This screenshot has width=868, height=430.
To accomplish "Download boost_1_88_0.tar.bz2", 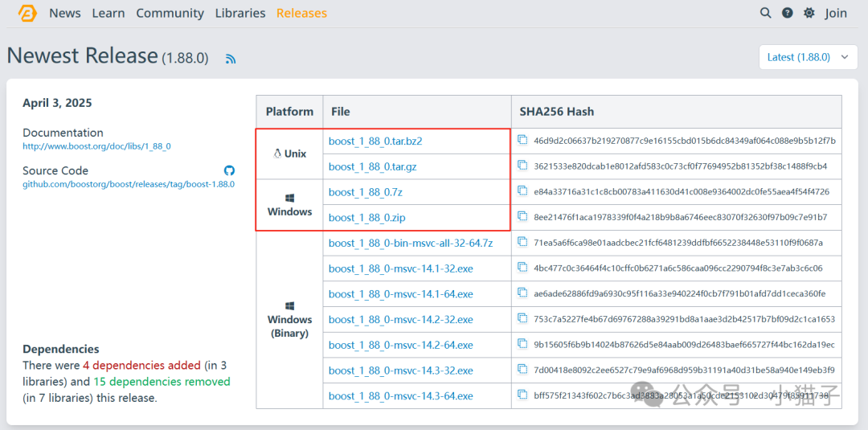I will click(375, 141).
